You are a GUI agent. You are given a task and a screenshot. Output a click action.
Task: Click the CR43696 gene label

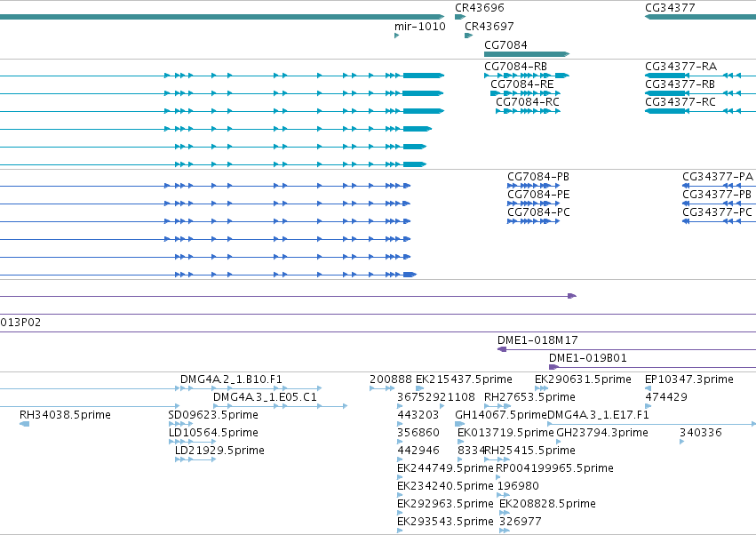point(479,8)
